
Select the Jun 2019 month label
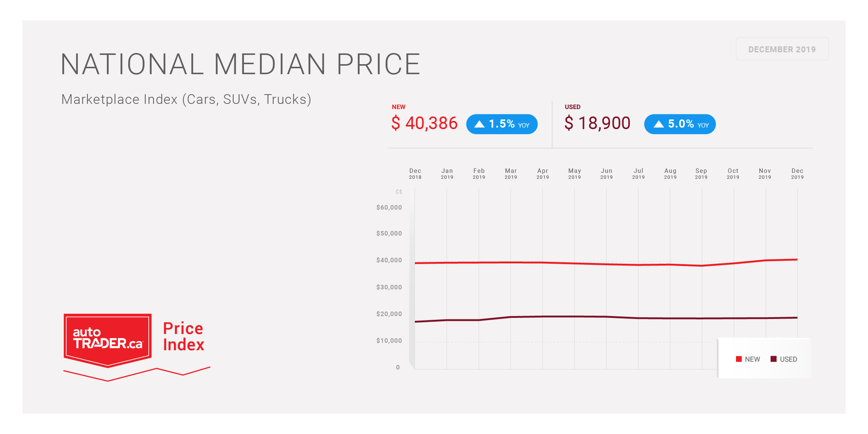pos(606,174)
